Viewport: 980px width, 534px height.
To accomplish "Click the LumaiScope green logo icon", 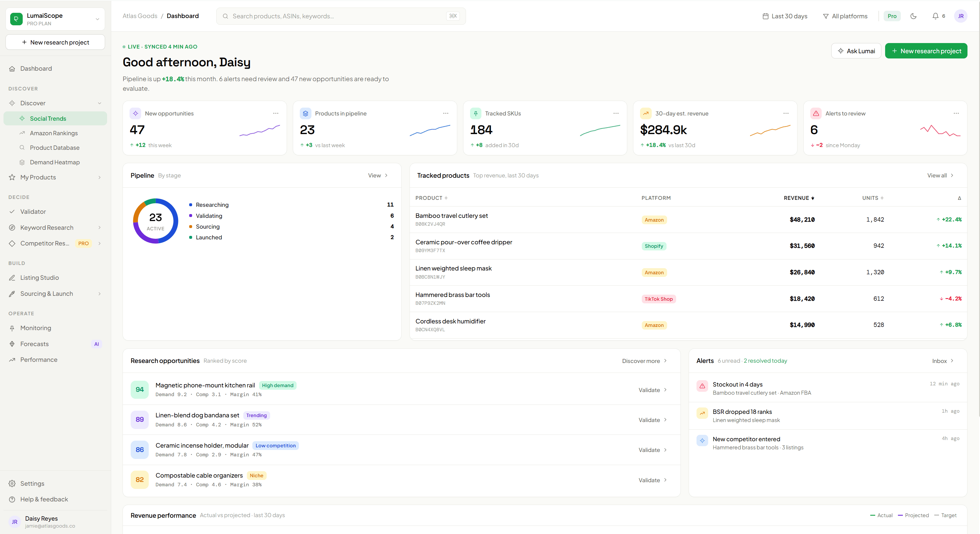I will [16, 19].
